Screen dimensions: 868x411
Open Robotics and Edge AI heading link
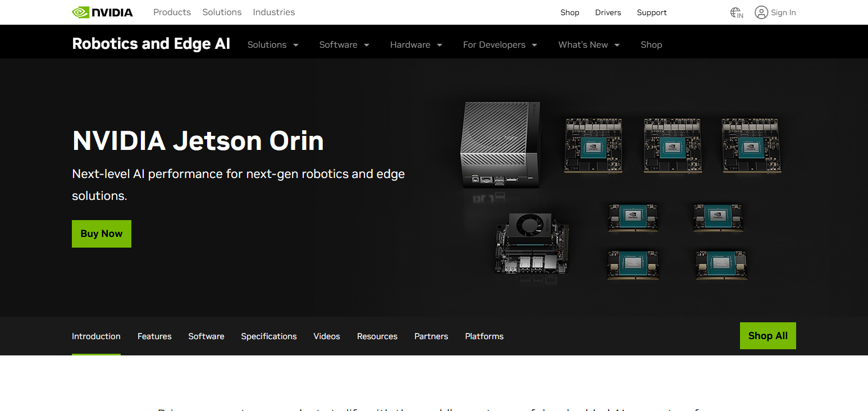click(151, 44)
